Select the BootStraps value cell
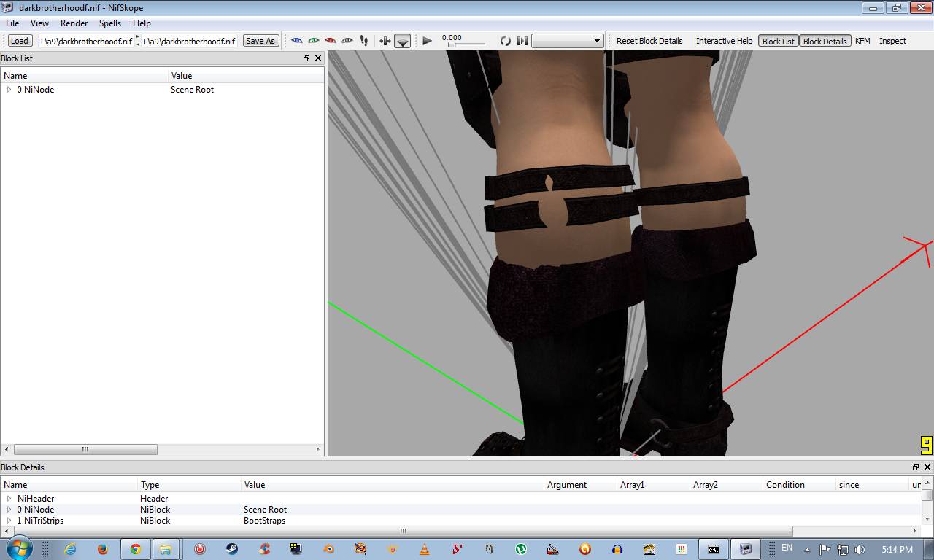The height and width of the screenshot is (560, 934). [x=264, y=521]
